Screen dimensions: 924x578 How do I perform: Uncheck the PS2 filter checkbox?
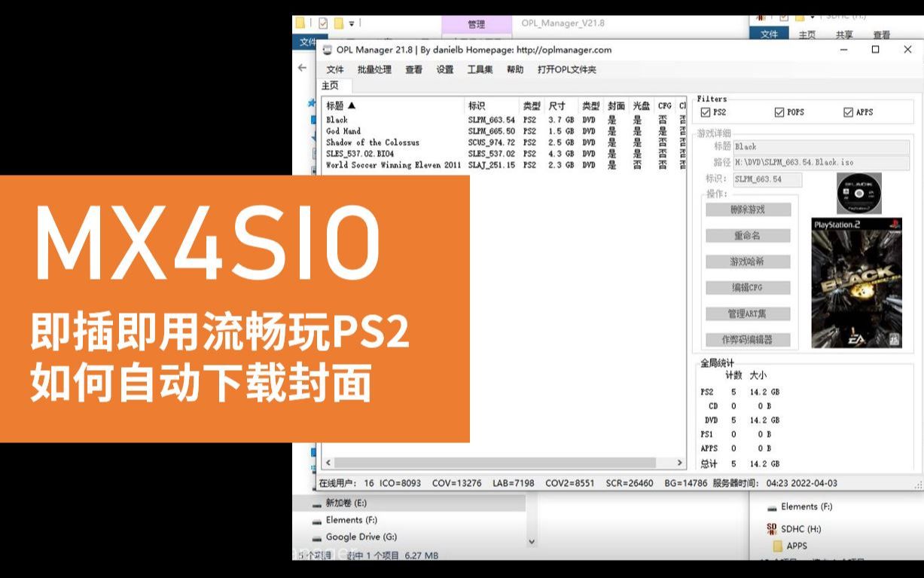(703, 112)
